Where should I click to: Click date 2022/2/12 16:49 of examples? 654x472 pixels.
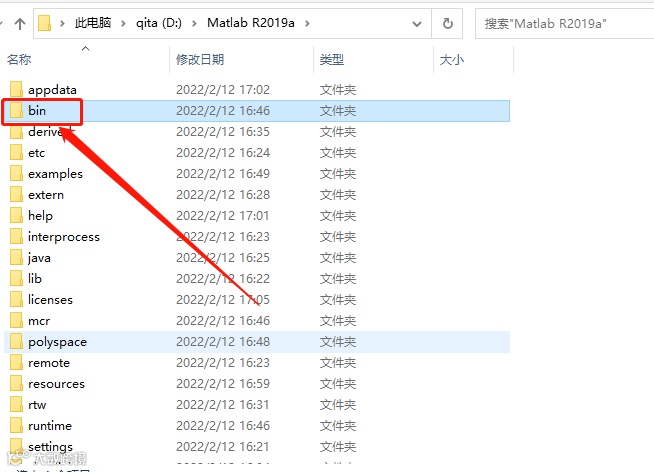tap(223, 173)
